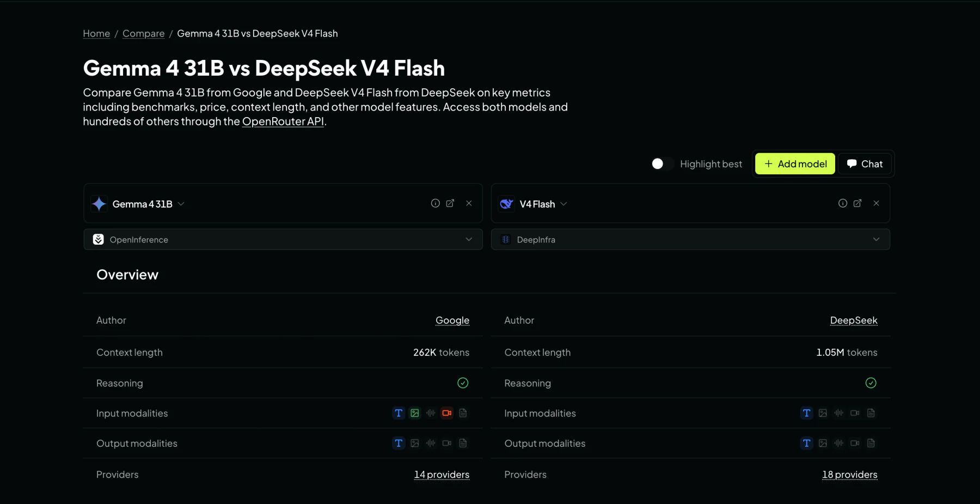Click the Gemma sparkle logo icon
This screenshot has width=980, height=504.
click(x=99, y=204)
